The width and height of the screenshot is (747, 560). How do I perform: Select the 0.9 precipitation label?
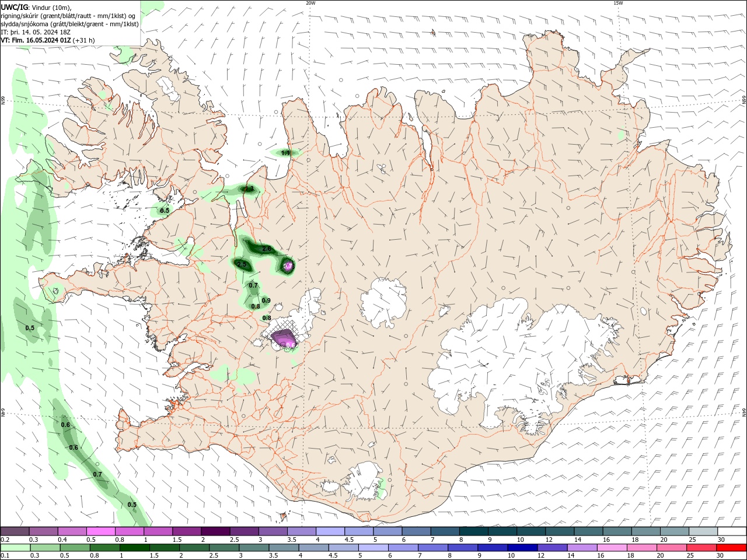coord(266,300)
